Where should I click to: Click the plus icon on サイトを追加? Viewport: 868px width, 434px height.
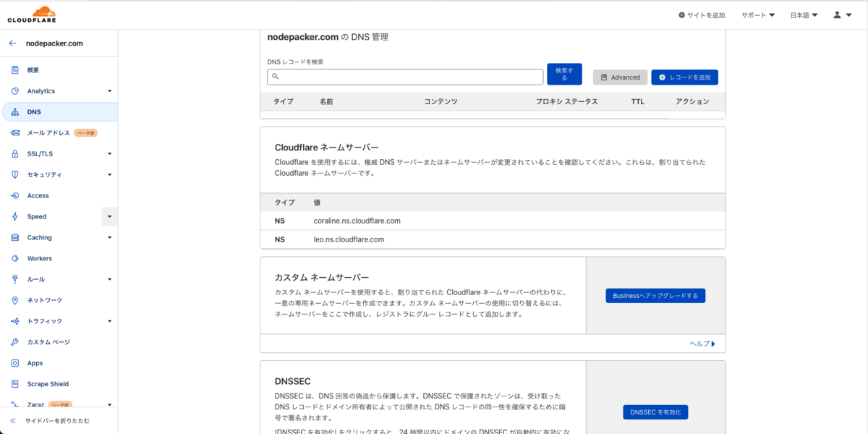tap(681, 15)
